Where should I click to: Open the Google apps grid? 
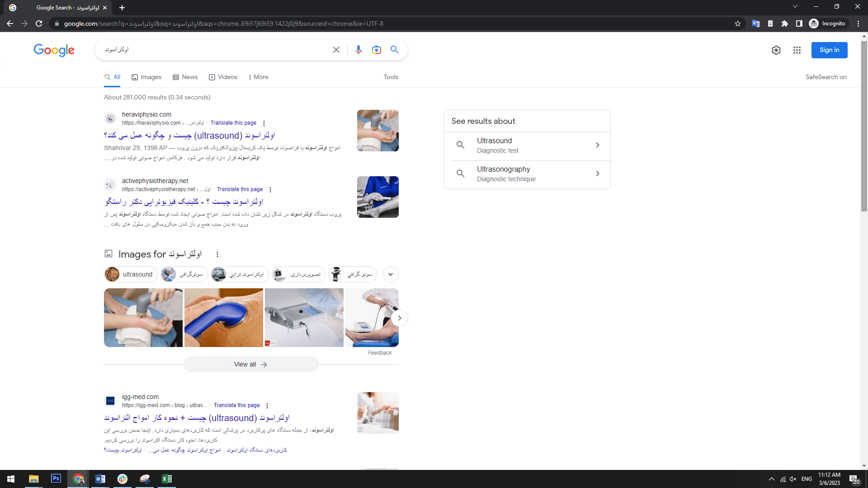(x=797, y=50)
